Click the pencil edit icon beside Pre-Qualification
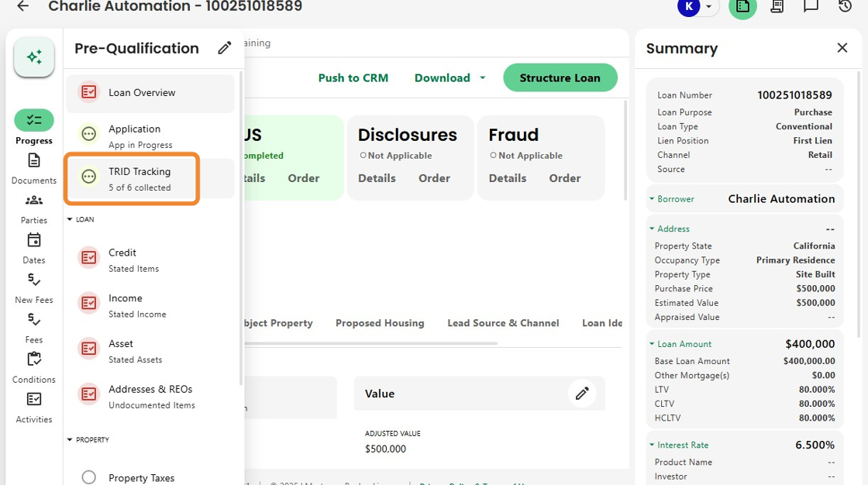Viewport: 868px width, 485px height. coord(225,48)
